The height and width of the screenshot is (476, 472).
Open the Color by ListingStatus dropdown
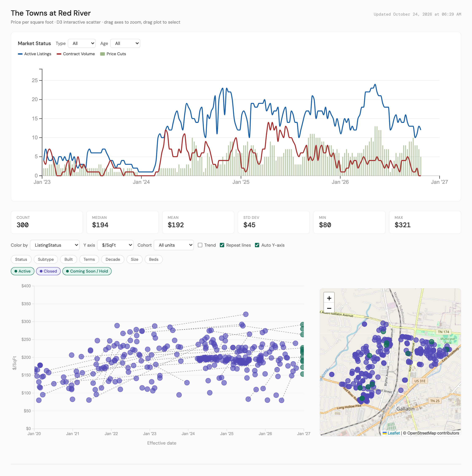55,245
